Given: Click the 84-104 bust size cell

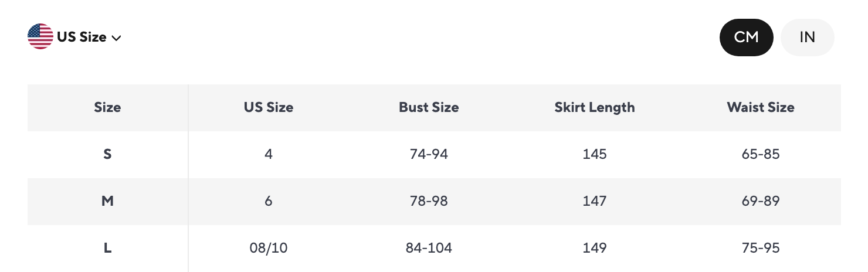Looking at the screenshot, I should point(429,248).
